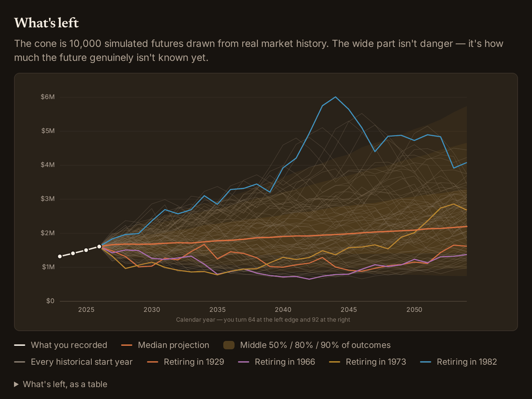Click the first recorded data point dot
This screenshot has width=532, height=399.
60,256
